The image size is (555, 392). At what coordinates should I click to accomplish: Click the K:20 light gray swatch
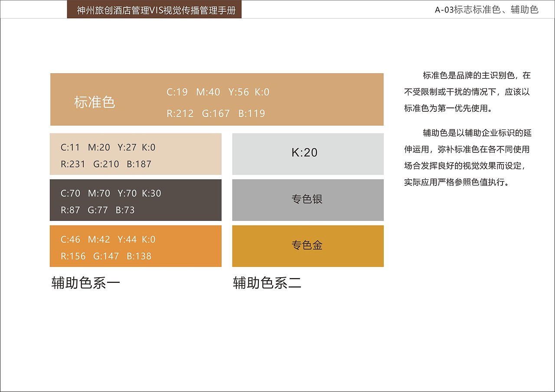[308, 153]
